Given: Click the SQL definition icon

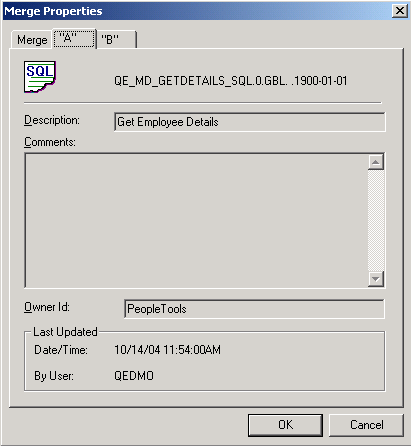Looking at the screenshot, I should click(x=40, y=77).
